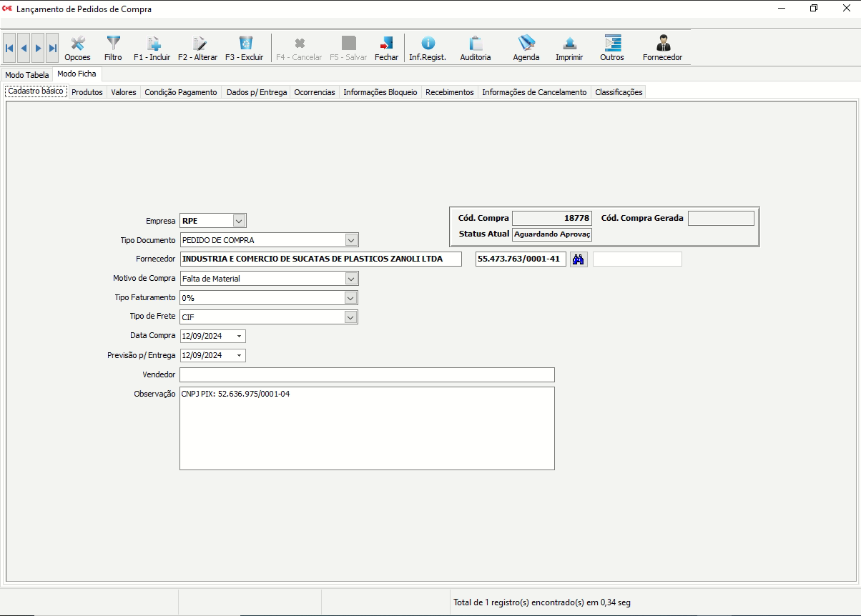Jump to the last record arrow
This screenshot has width=861, height=616.
point(52,48)
